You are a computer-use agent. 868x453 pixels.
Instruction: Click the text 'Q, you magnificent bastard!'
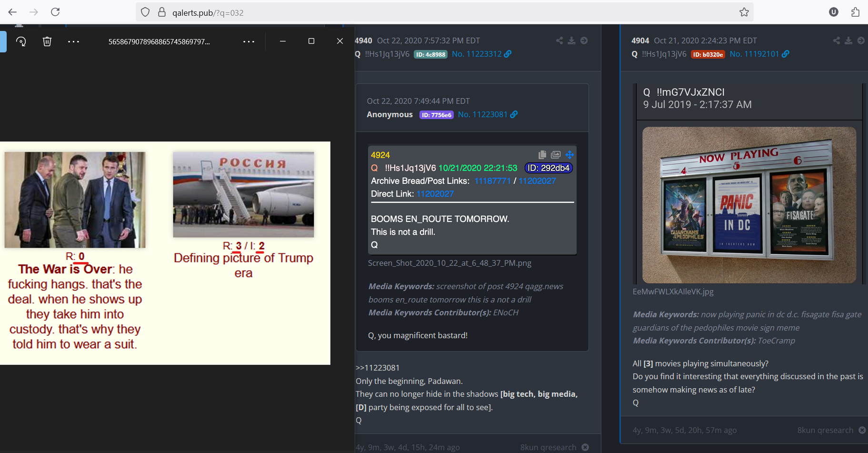pos(418,335)
